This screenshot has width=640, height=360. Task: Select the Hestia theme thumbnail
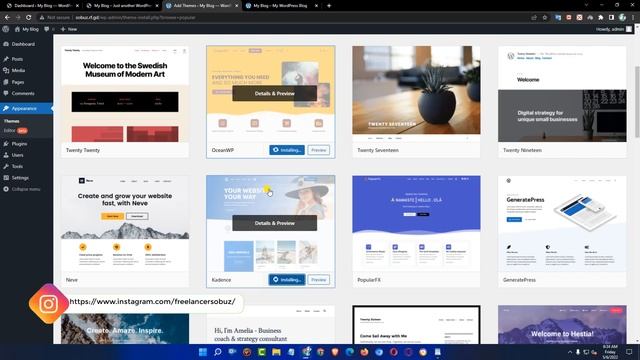(x=562, y=325)
